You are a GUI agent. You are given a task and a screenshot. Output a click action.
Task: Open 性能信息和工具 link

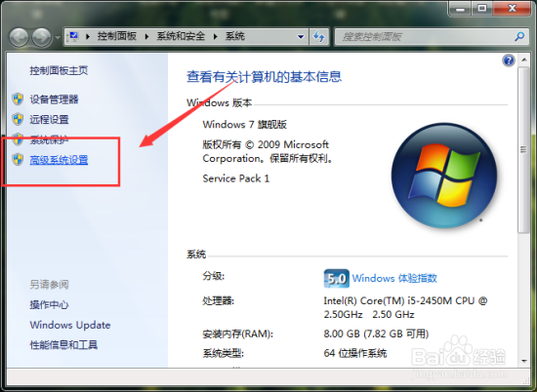63,345
